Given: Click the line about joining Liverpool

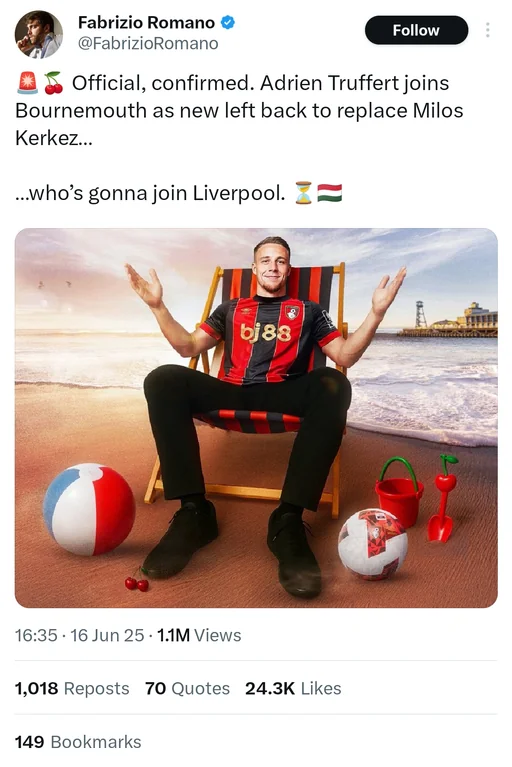Looking at the screenshot, I should (x=150, y=193).
